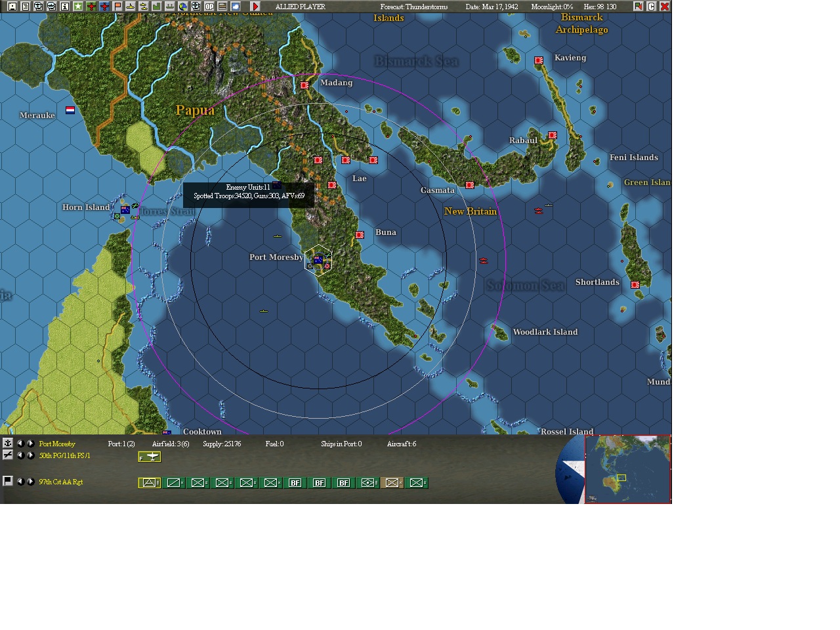Click the 'Date: Mar 17, 1942' text
Image resolution: width=840 pixels, height=630 pixels.
pyautogui.click(x=492, y=7)
